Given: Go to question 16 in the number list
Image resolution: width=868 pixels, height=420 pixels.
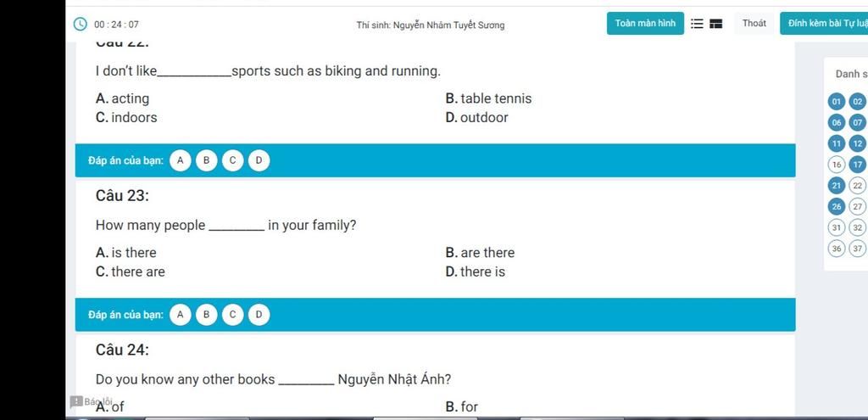Looking at the screenshot, I should click(837, 165).
